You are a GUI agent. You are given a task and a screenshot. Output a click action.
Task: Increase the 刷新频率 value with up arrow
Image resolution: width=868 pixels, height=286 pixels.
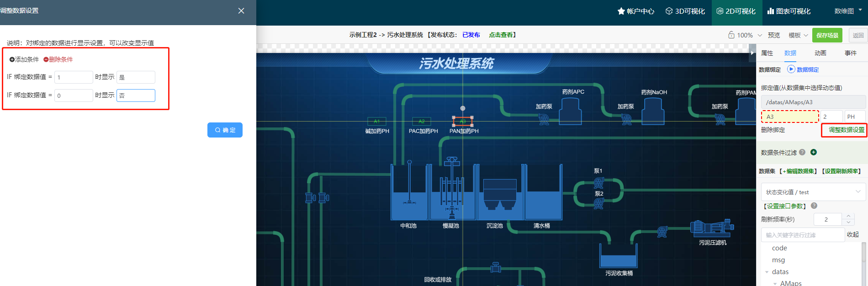click(848, 216)
